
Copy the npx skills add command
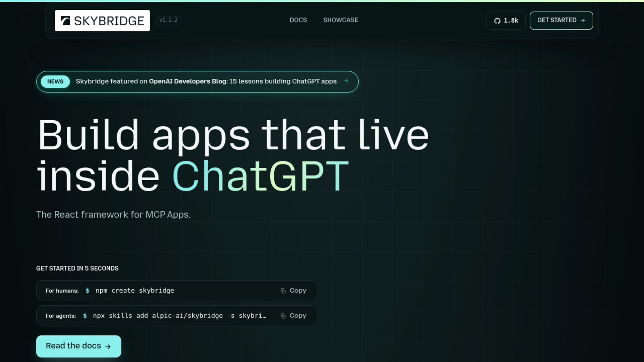(x=293, y=316)
